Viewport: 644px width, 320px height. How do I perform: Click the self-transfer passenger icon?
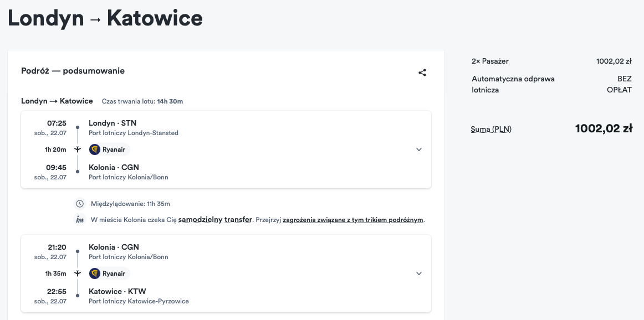click(80, 219)
